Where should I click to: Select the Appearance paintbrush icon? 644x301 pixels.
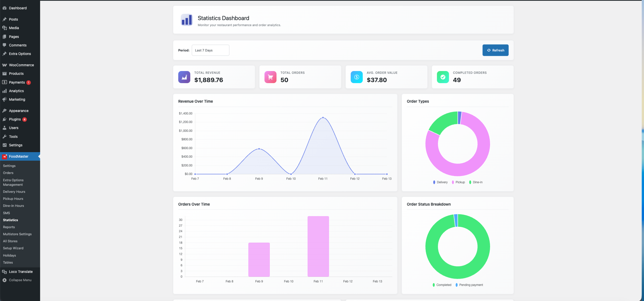5,111
